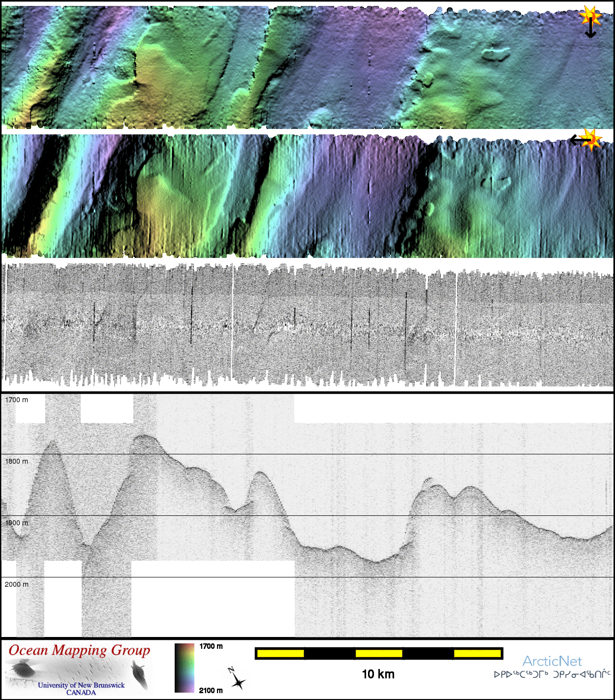This screenshot has width=615, height=700.
Task: Click the rightmost yellow scale bar segment
Action: pos(477,653)
